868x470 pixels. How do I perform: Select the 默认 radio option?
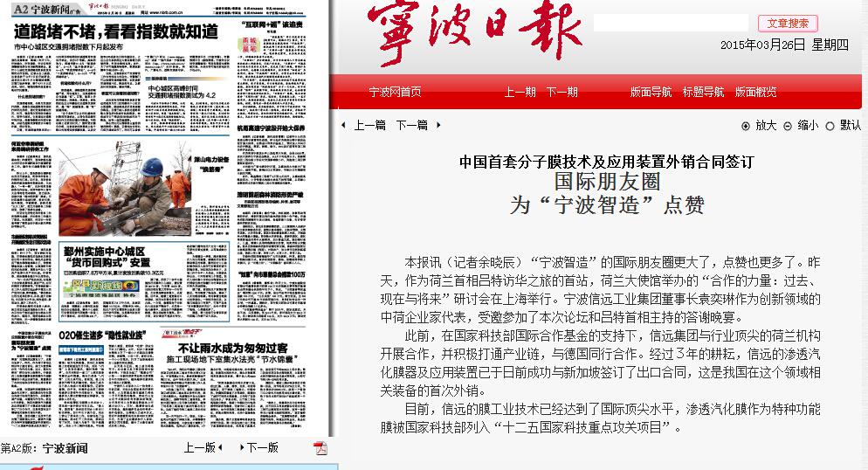click(x=830, y=126)
